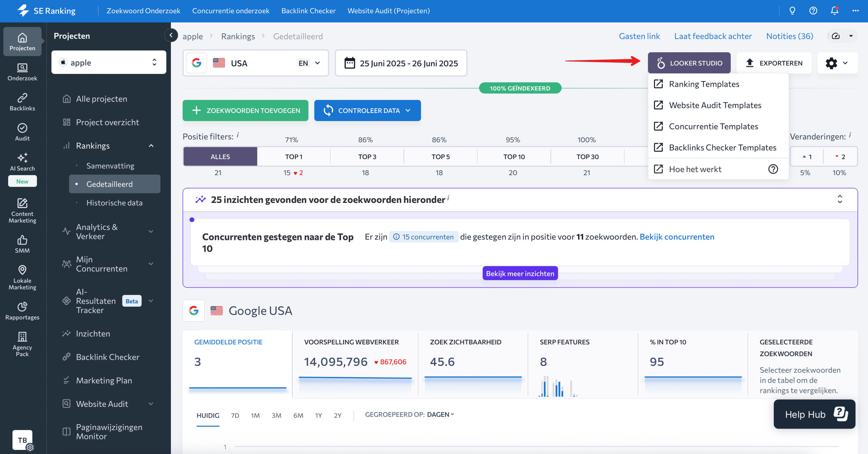Expand Website Audit sidebar section

151,404
